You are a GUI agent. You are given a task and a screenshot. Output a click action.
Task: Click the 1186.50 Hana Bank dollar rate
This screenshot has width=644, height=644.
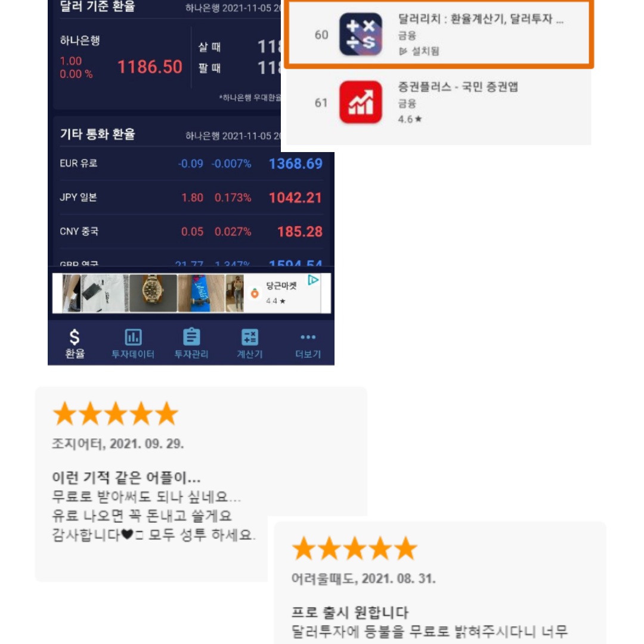(150, 67)
